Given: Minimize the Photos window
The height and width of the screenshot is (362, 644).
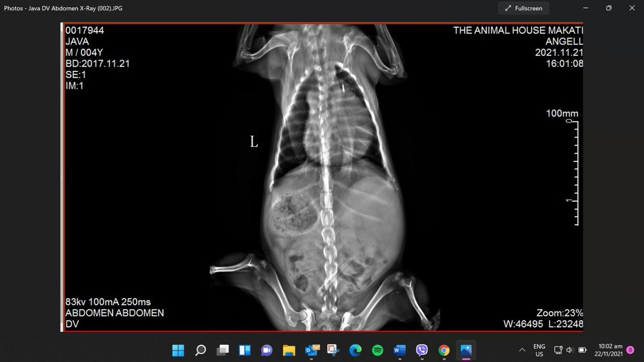Looking at the screenshot, I should [585, 8].
